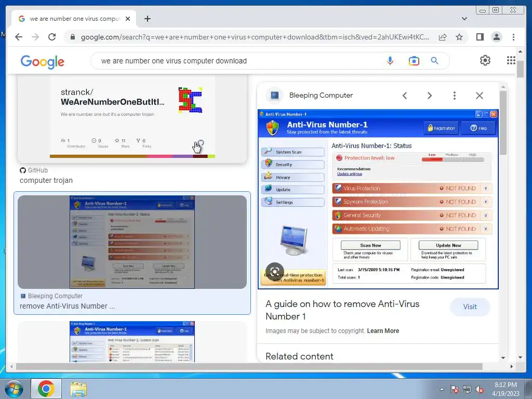Click page vertical scrollbar down arrow
This screenshot has height=399, width=532.
(x=520, y=357)
